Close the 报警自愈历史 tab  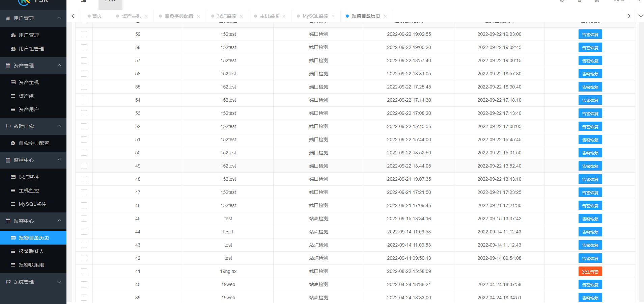pos(385,16)
